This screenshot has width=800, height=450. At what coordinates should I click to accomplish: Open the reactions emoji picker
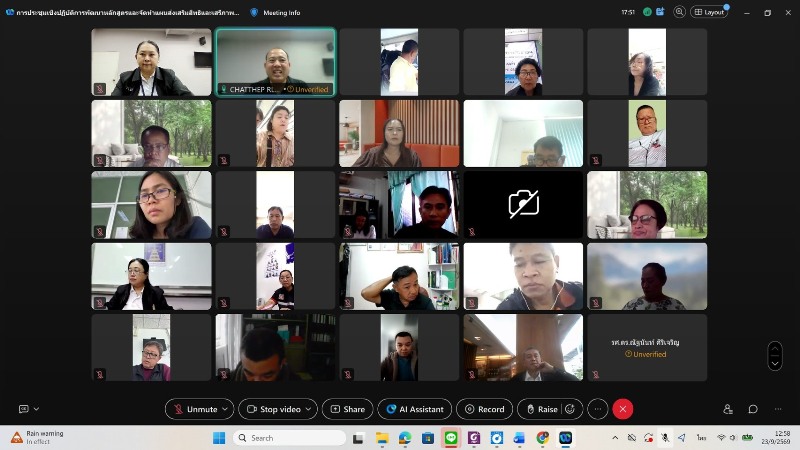(x=570, y=409)
